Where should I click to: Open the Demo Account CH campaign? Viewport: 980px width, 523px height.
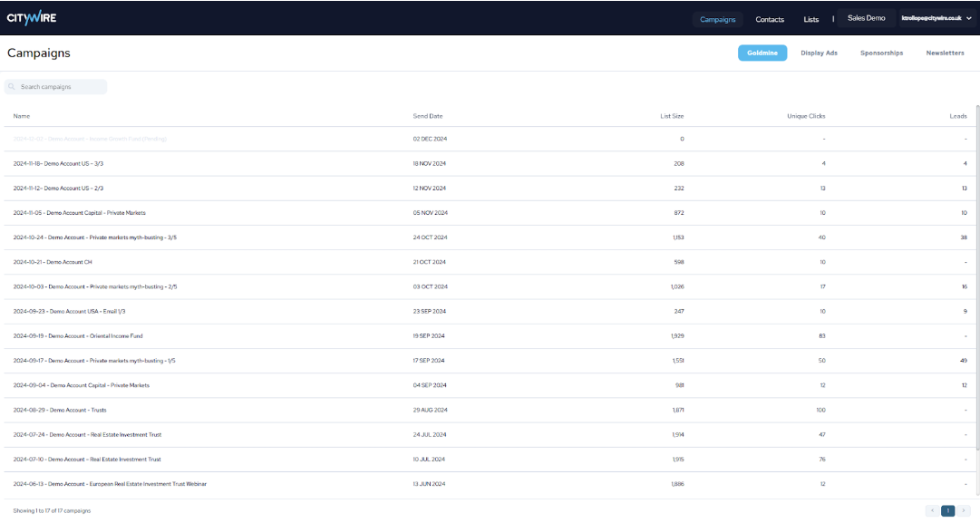click(x=53, y=262)
